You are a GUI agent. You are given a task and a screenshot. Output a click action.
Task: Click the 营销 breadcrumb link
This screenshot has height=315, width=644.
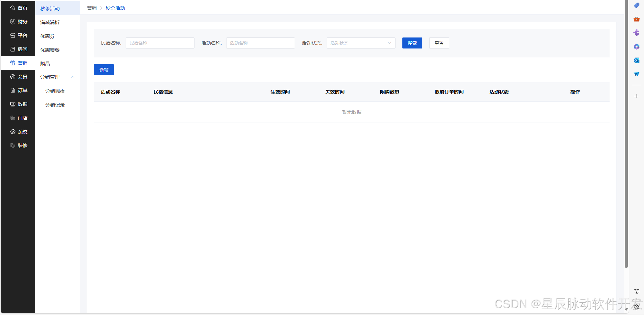[x=92, y=8]
